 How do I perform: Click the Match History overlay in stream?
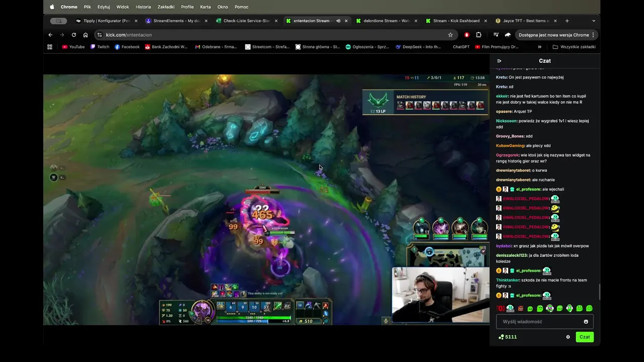point(426,102)
